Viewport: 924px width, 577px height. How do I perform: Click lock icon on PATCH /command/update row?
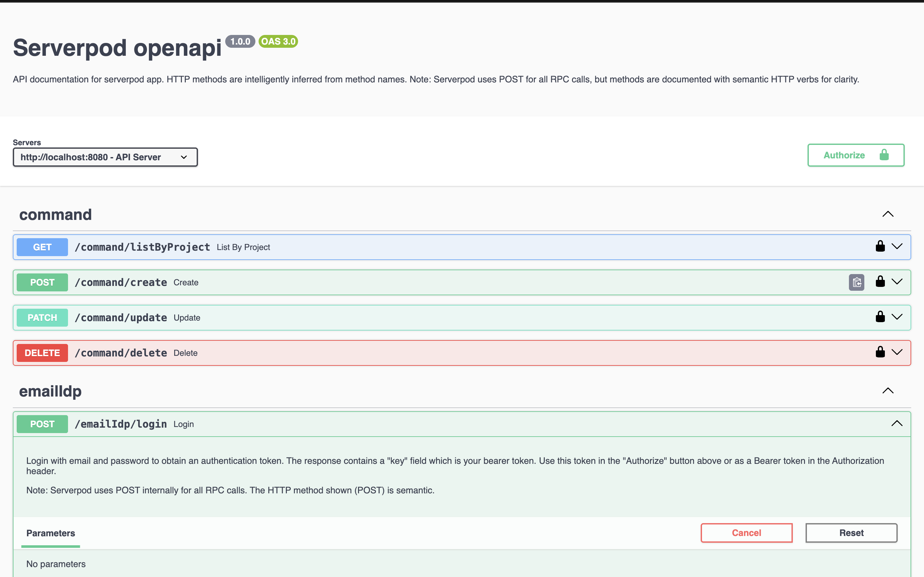click(880, 317)
